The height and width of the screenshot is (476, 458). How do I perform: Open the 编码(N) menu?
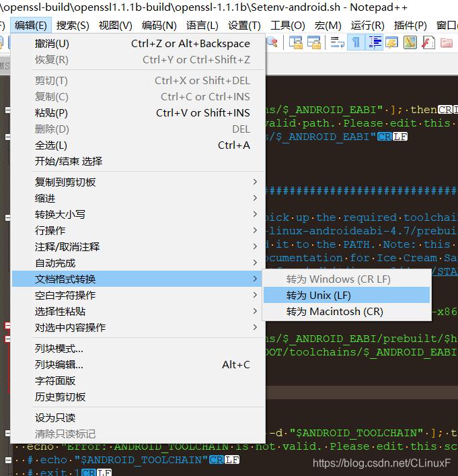[159, 25]
